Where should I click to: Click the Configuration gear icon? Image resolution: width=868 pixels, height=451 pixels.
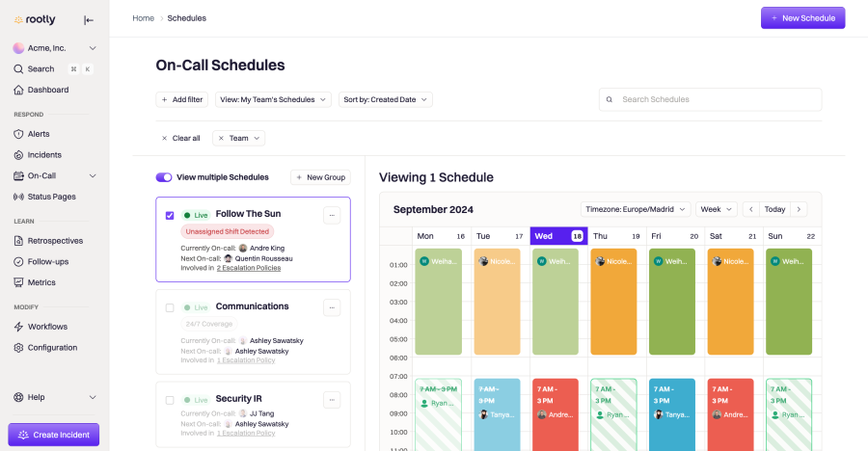(x=18, y=348)
